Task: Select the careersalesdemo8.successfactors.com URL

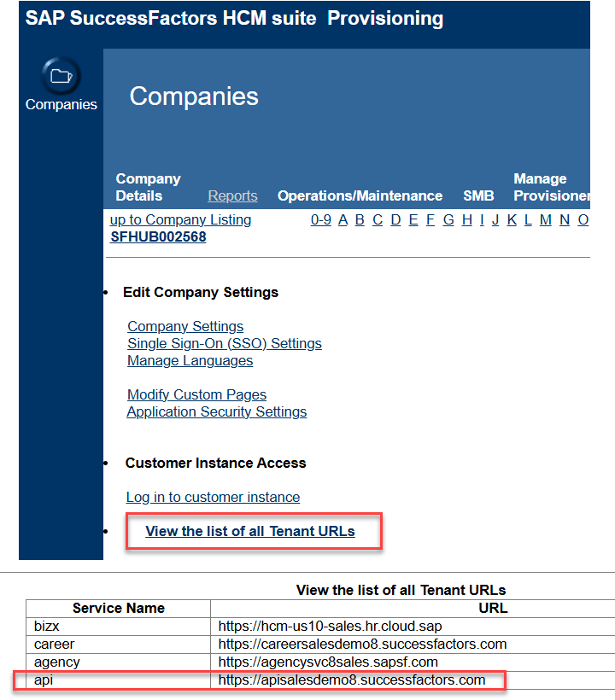Action: [x=362, y=645]
